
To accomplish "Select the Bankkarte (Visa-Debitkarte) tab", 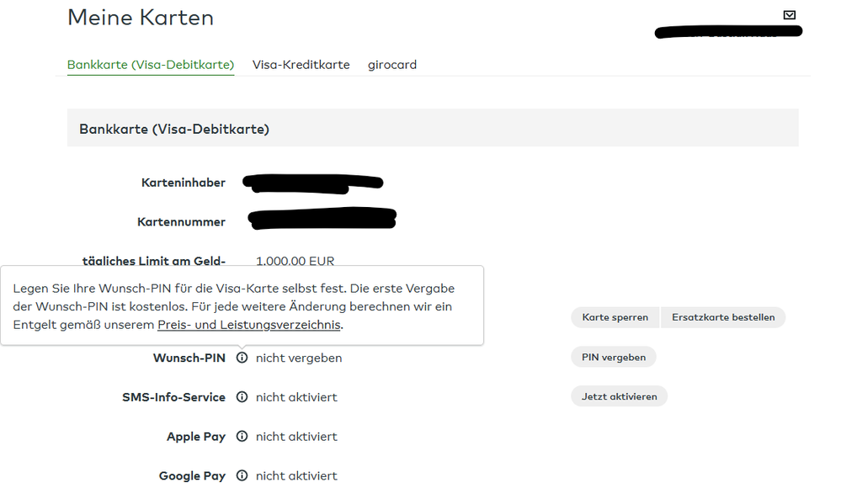I will point(151,65).
